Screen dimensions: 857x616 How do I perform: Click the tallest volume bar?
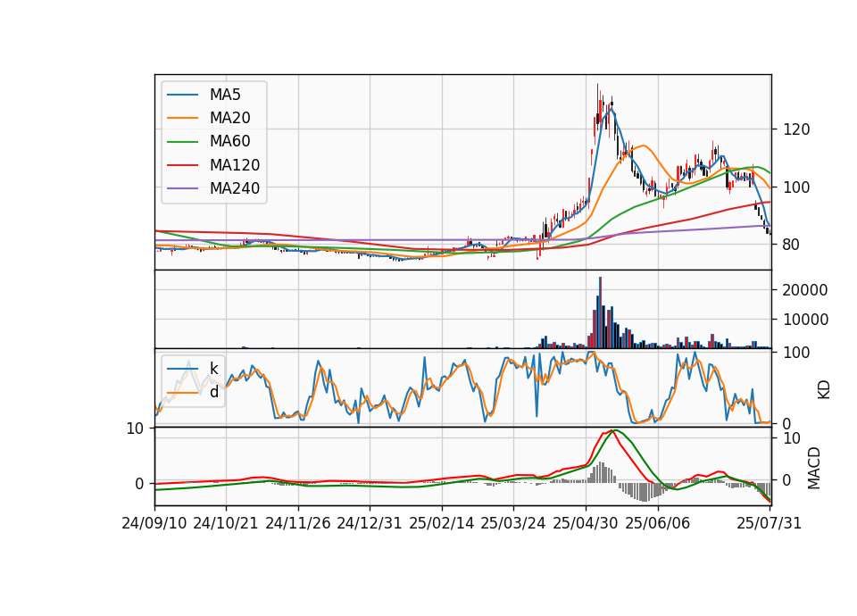600,312
